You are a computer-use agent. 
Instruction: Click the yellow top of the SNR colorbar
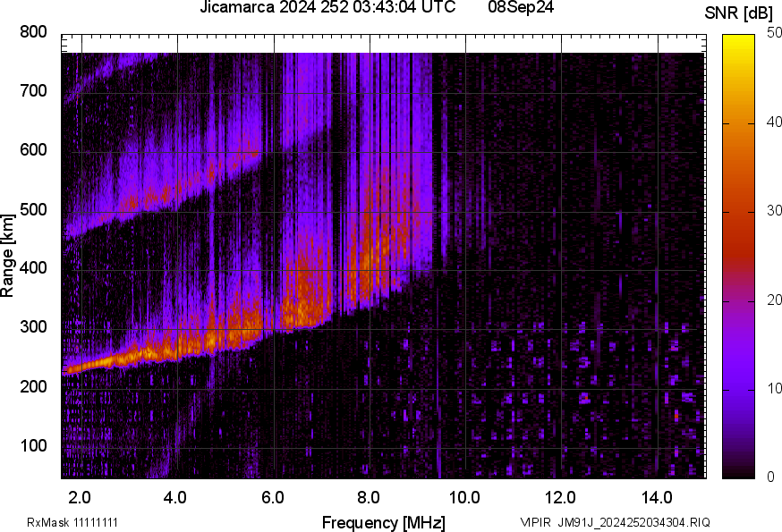pyautogui.click(x=738, y=39)
